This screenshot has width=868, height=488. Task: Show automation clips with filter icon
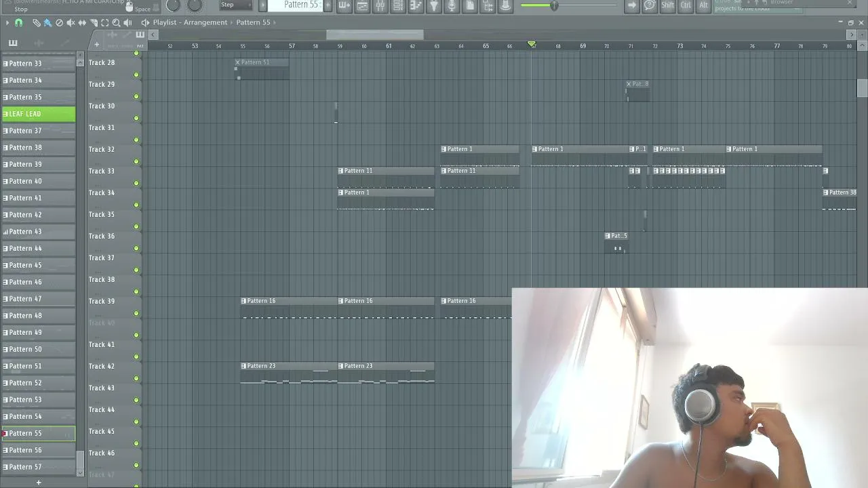point(64,43)
